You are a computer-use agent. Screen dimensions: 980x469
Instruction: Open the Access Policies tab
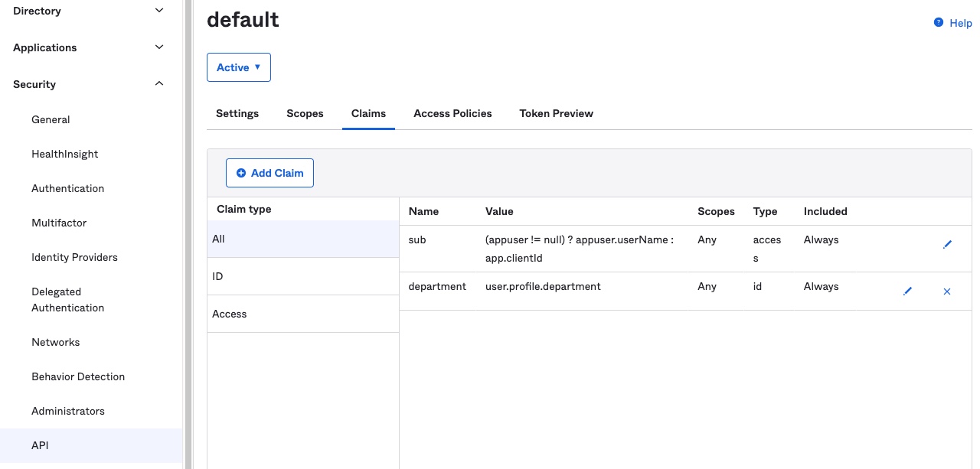pos(452,113)
